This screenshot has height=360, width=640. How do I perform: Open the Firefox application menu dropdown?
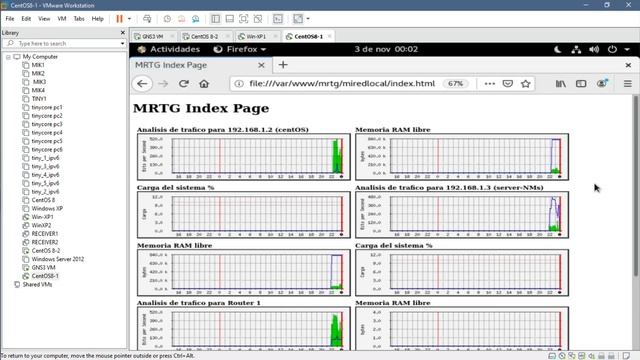(240, 49)
